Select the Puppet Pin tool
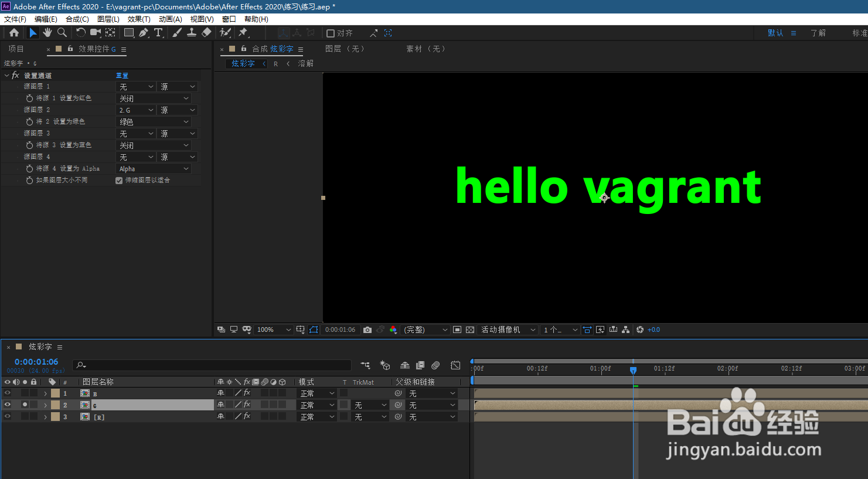Image resolution: width=868 pixels, height=479 pixels. pos(243,33)
